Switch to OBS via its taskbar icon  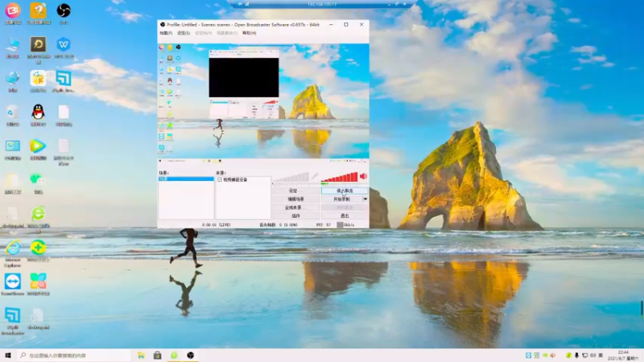[x=190, y=355]
